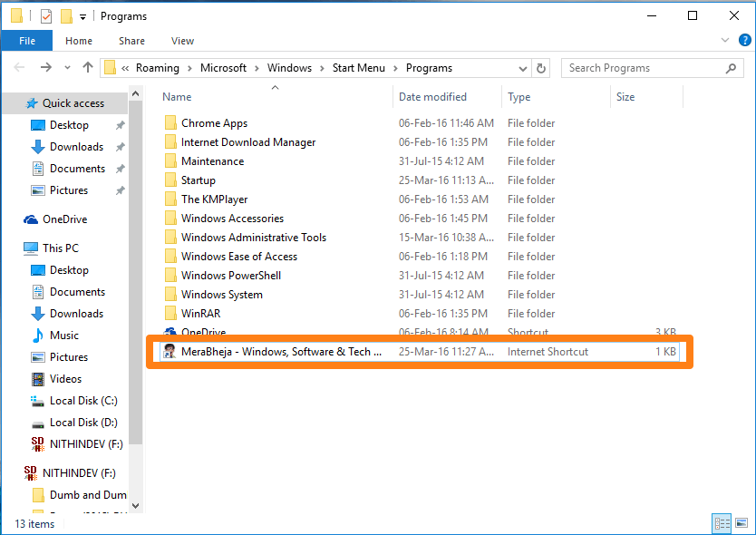Select the MeraBheja Internet Shortcut file
The width and height of the screenshot is (756, 535).
click(419, 352)
